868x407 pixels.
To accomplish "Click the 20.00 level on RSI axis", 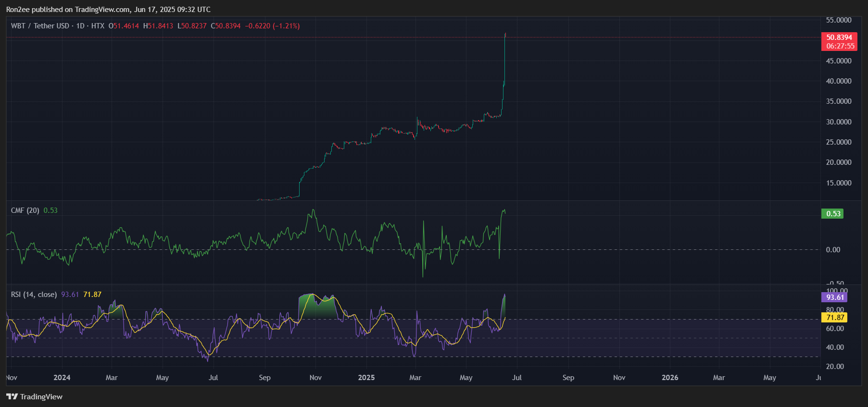I will coord(835,367).
